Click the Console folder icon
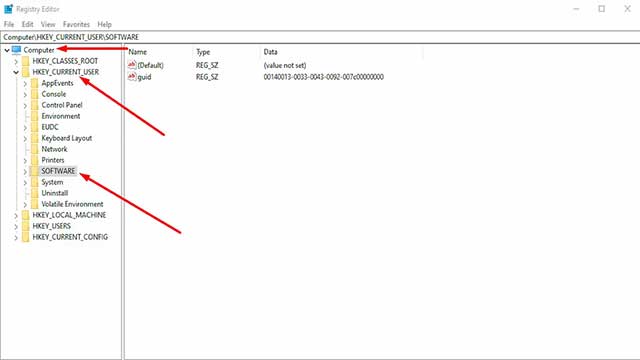The width and height of the screenshot is (640, 360). pyautogui.click(x=35, y=94)
